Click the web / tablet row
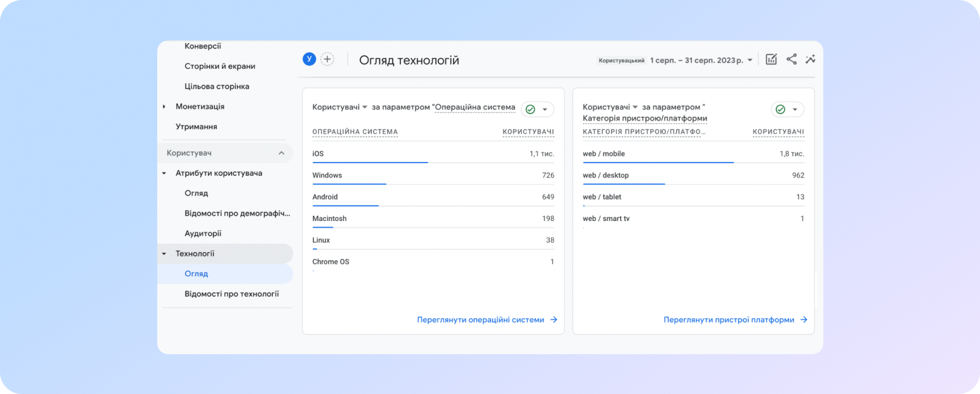980x394 pixels. point(693,197)
